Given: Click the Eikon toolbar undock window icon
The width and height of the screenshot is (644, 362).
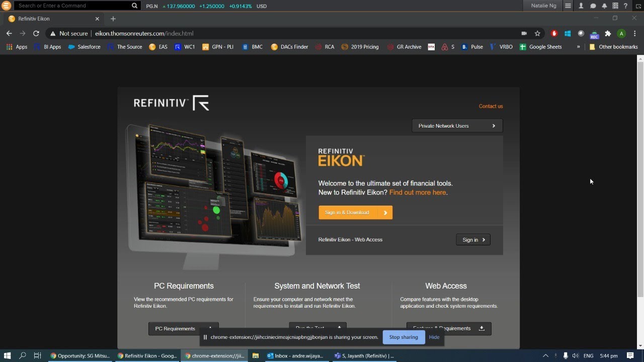Looking at the screenshot, I should 638,6.
